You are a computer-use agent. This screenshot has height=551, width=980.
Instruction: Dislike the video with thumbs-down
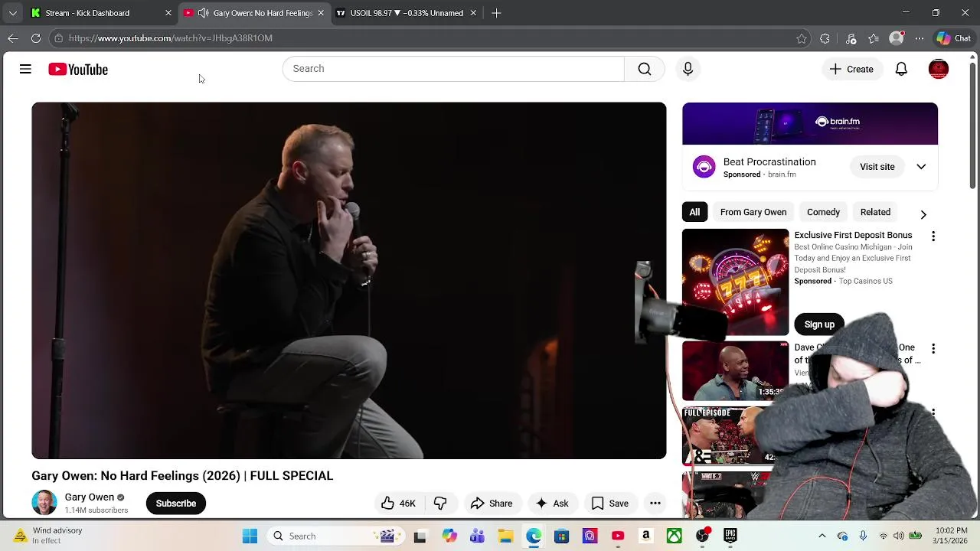(x=440, y=503)
